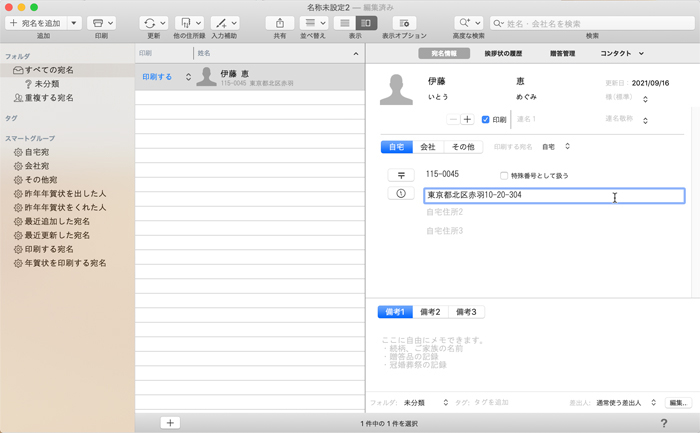Click the help question mark icon

pyautogui.click(x=664, y=424)
